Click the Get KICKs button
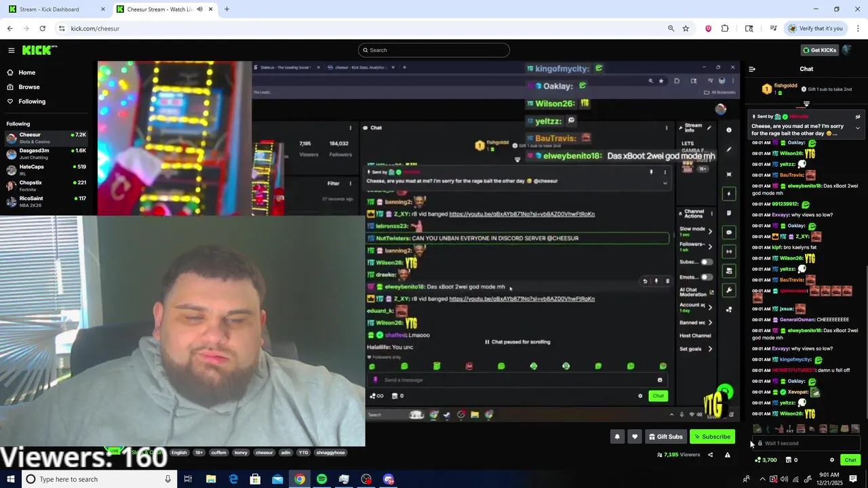Screen dimensions: 868x488 coord(819,50)
